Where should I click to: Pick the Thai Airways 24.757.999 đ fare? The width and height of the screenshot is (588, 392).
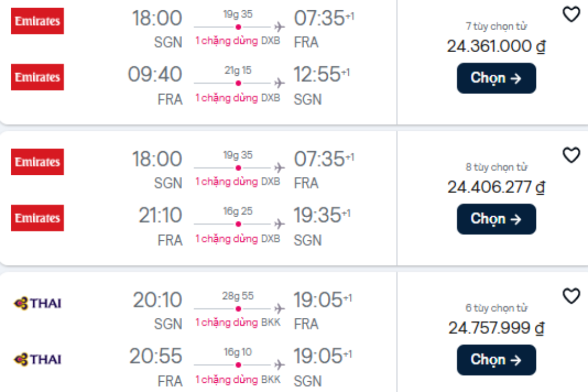tap(496, 360)
